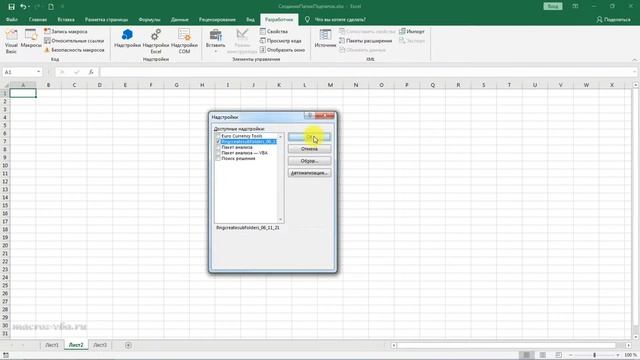Click Отобразить окно in ribbon
Image resolution: width=640 pixels, height=360 pixels.
click(282, 50)
